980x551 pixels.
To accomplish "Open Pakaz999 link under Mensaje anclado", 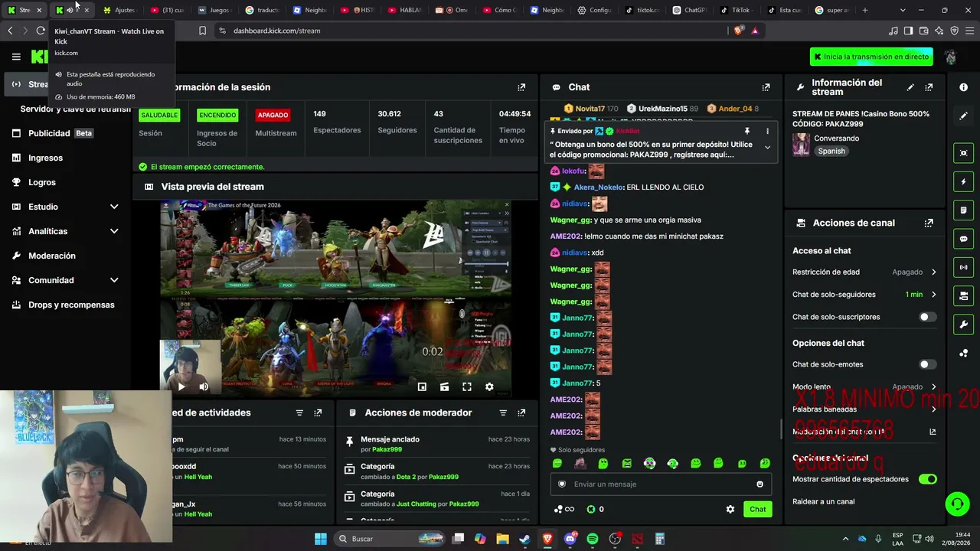I will (x=387, y=449).
